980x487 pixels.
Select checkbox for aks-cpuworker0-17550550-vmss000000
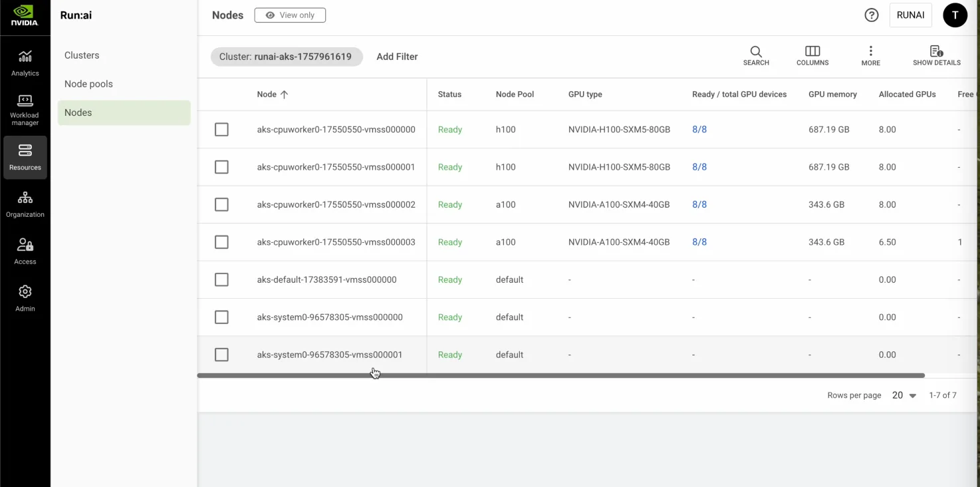221,130
